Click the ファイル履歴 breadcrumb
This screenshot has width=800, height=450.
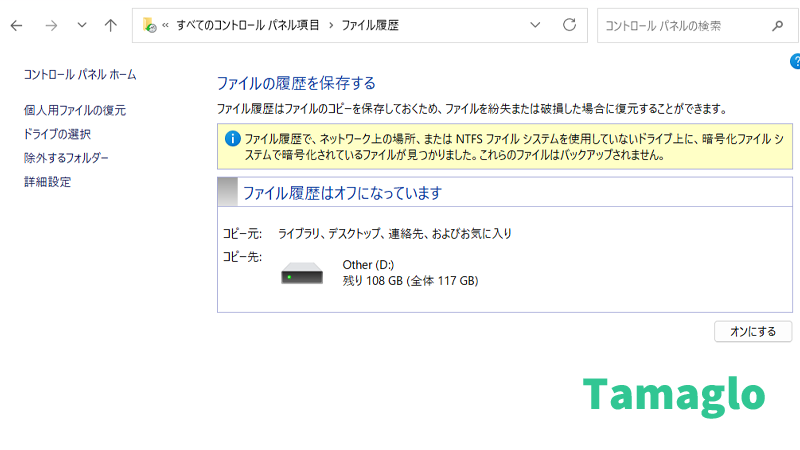tap(370, 25)
